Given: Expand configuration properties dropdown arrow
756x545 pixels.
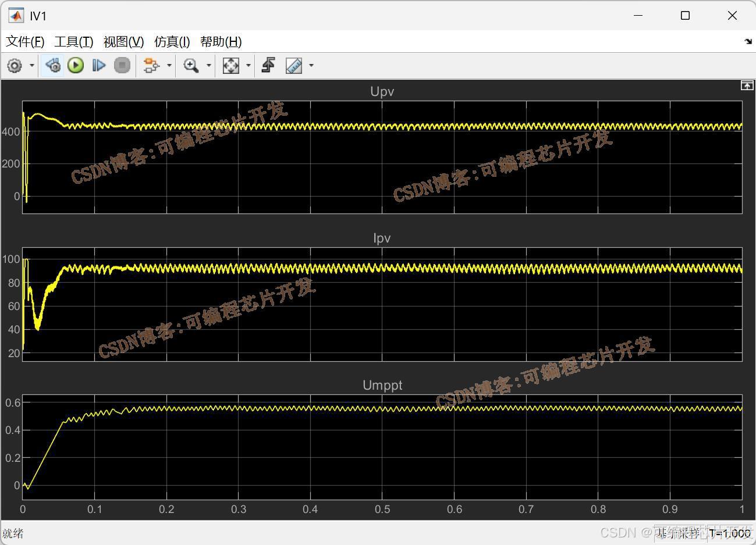Looking at the screenshot, I should 31,66.
